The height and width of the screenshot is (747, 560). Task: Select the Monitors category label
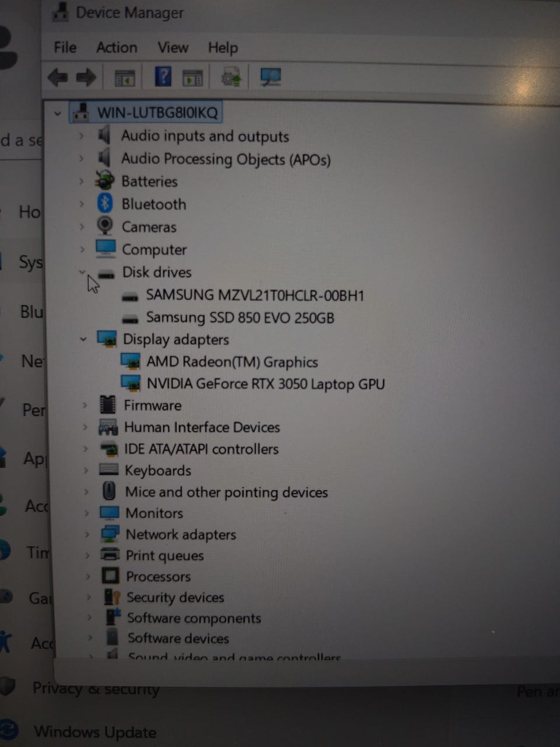pos(154,513)
